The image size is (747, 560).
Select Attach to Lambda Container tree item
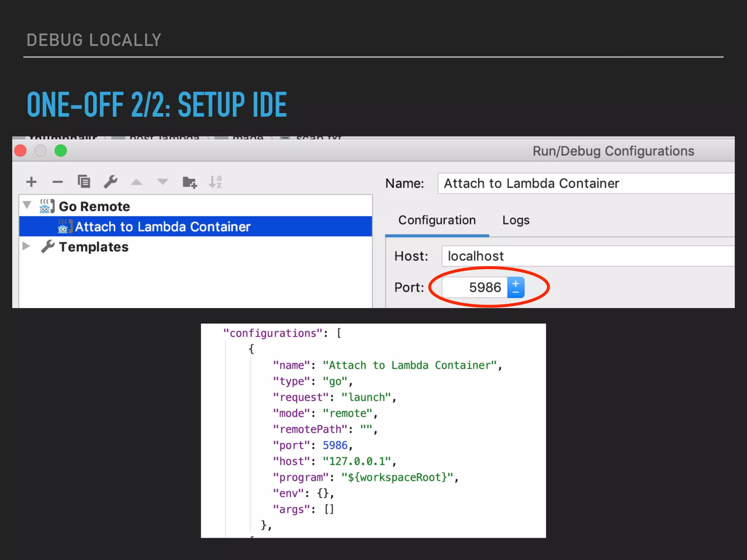point(196,226)
